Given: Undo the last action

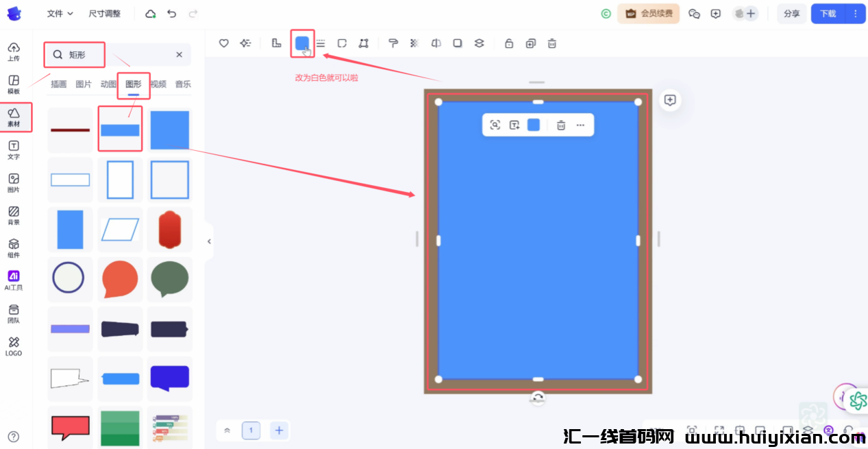Looking at the screenshot, I should pyautogui.click(x=172, y=14).
